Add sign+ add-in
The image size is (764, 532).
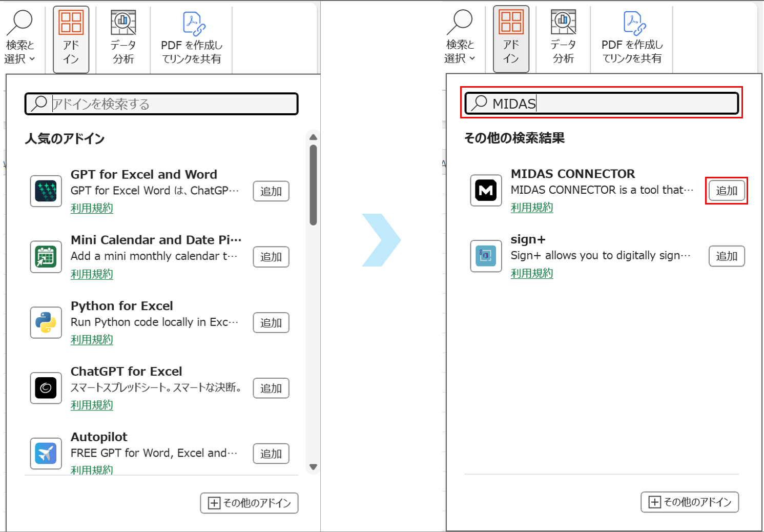pyautogui.click(x=727, y=256)
